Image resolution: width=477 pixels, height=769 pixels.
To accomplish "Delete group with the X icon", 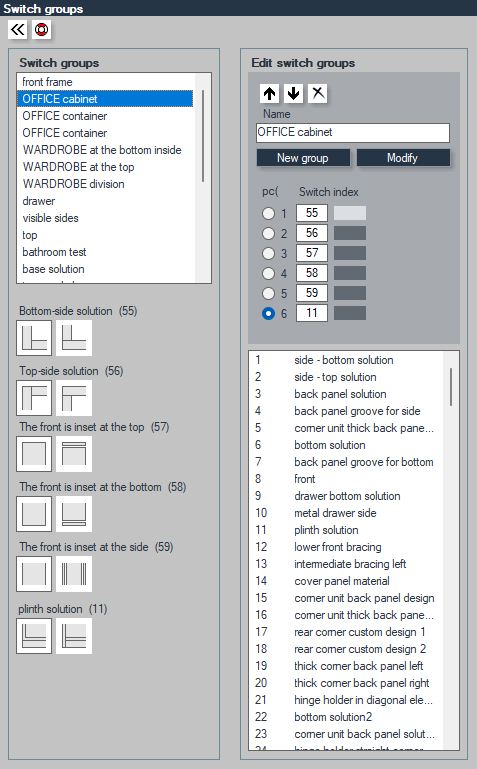I will click(318, 93).
